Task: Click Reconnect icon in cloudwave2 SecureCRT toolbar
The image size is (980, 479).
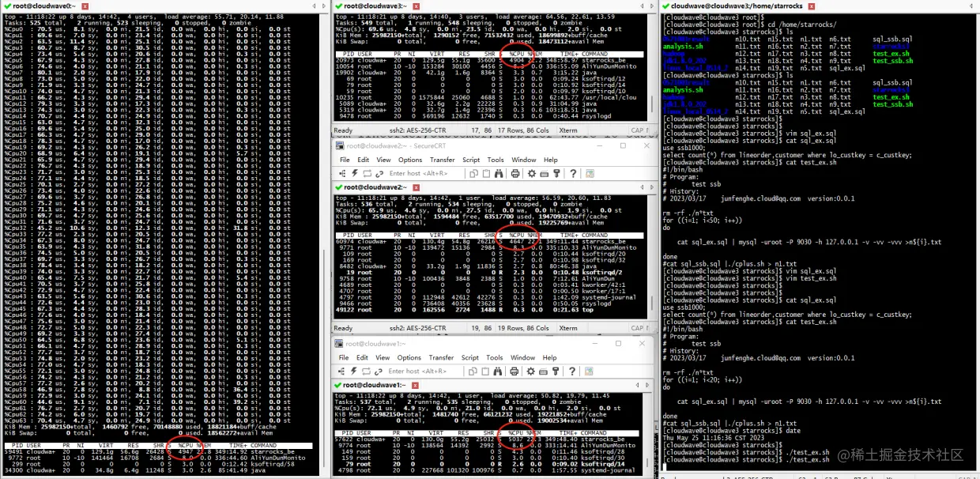Action: [x=379, y=173]
